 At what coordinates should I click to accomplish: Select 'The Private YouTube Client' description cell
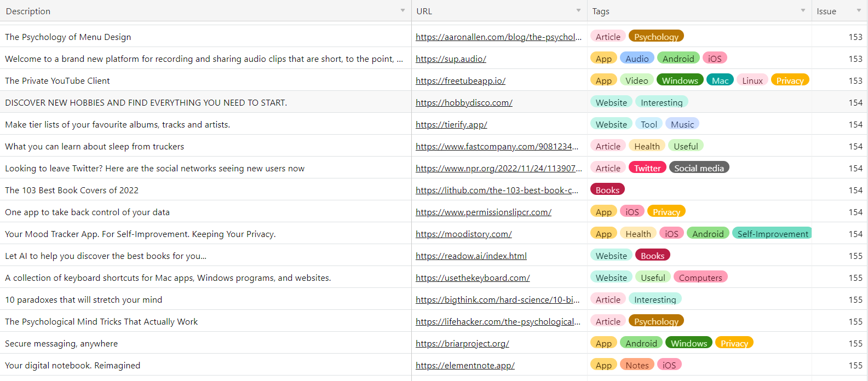205,80
